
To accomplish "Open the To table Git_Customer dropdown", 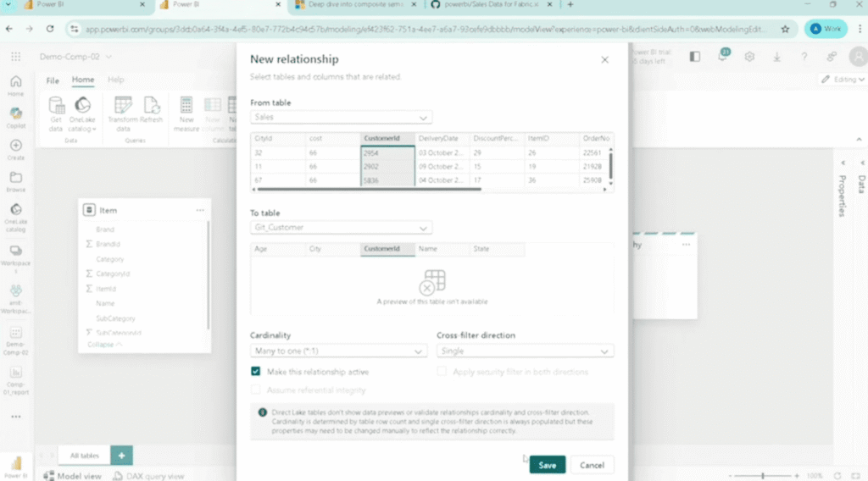I will (x=341, y=227).
